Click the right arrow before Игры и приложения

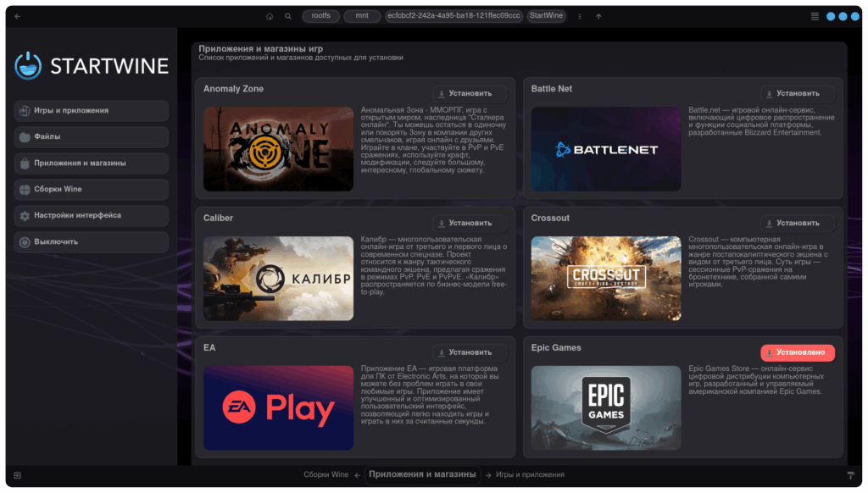[x=488, y=475]
